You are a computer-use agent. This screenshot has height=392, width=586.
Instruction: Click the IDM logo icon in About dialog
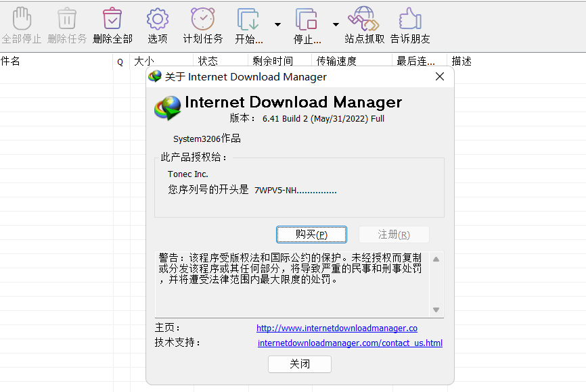167,108
